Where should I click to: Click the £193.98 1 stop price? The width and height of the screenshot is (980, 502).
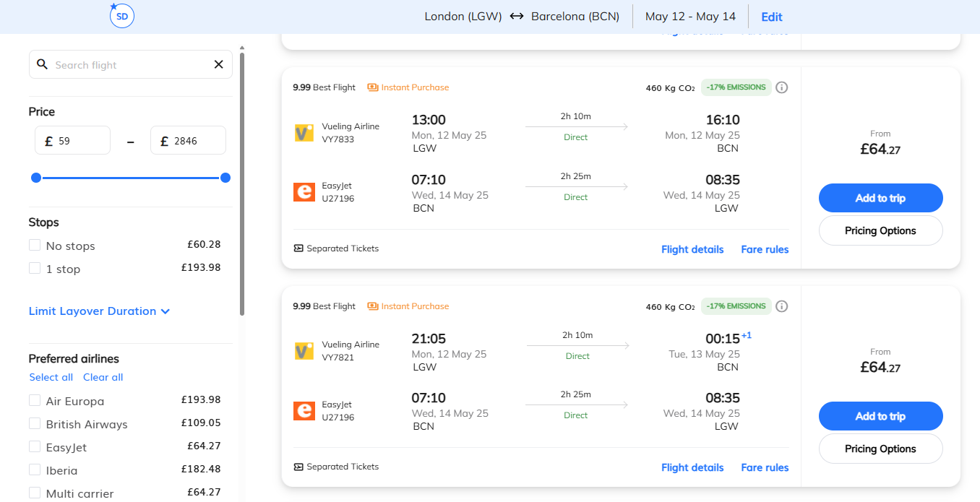click(201, 267)
